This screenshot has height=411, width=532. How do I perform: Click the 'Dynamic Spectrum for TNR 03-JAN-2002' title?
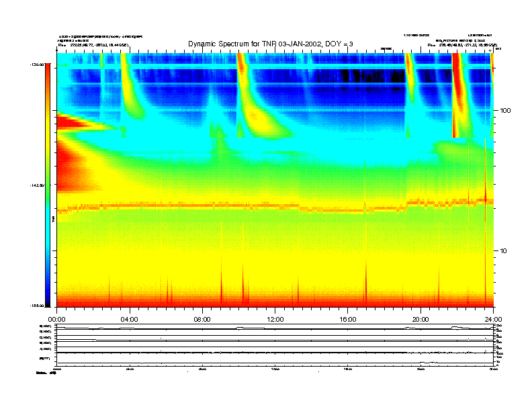coord(271,44)
